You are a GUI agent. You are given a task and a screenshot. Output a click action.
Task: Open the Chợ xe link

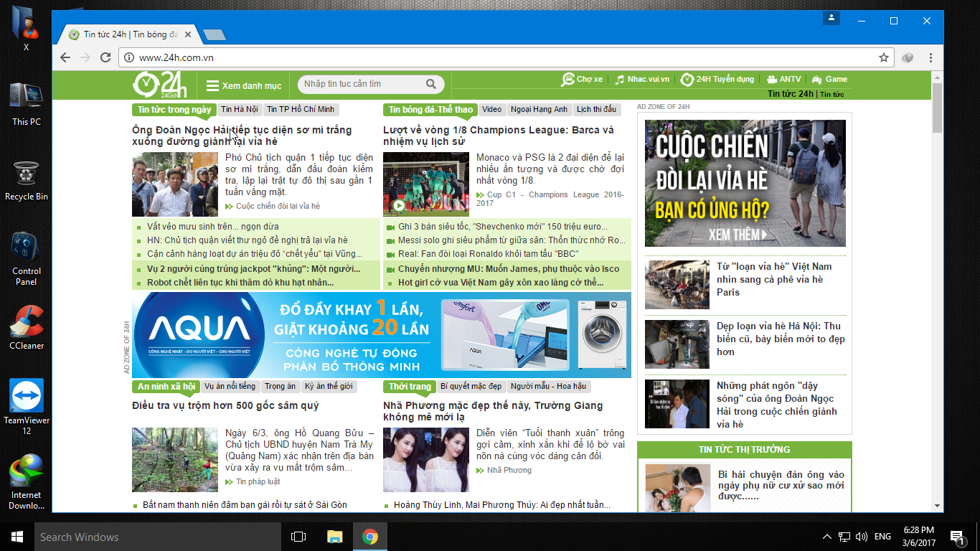coord(583,79)
